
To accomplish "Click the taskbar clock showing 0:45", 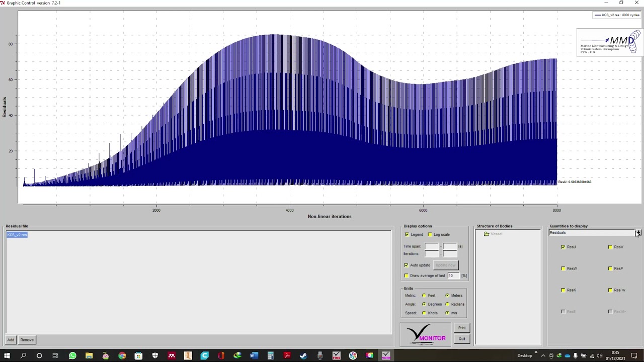I will [615, 355].
